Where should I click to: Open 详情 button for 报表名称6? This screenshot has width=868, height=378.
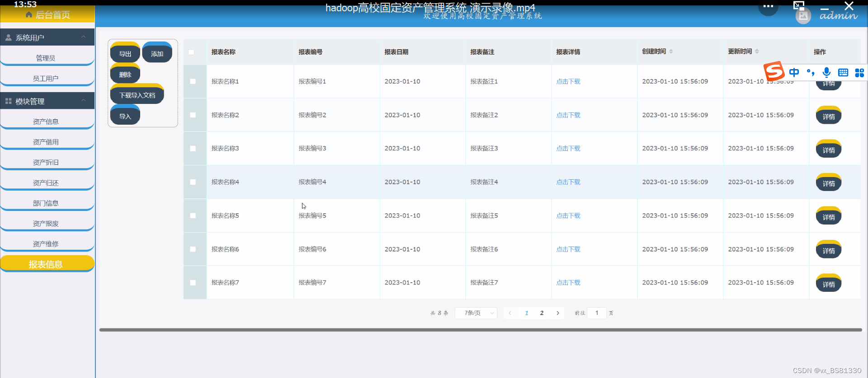click(x=829, y=249)
